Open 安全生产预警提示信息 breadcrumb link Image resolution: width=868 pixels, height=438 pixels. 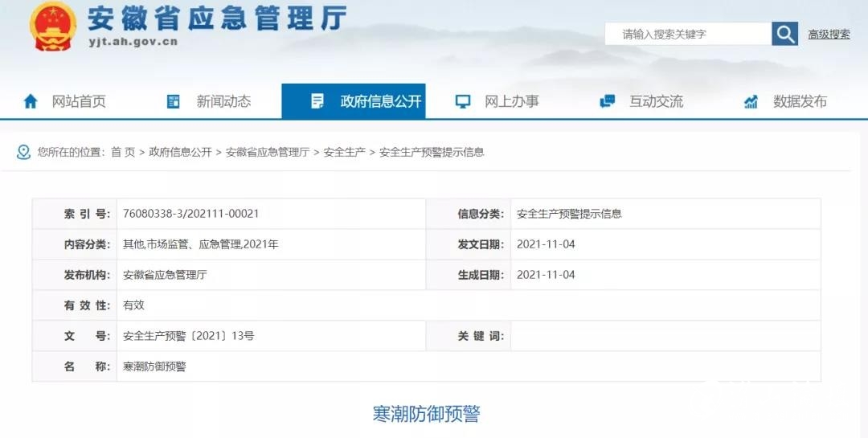coord(432,152)
